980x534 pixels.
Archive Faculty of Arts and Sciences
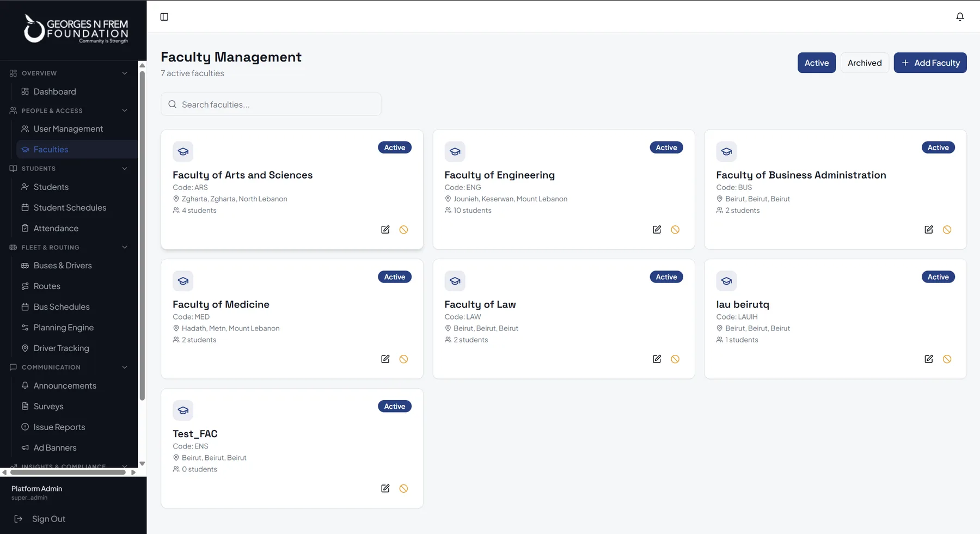[403, 230]
